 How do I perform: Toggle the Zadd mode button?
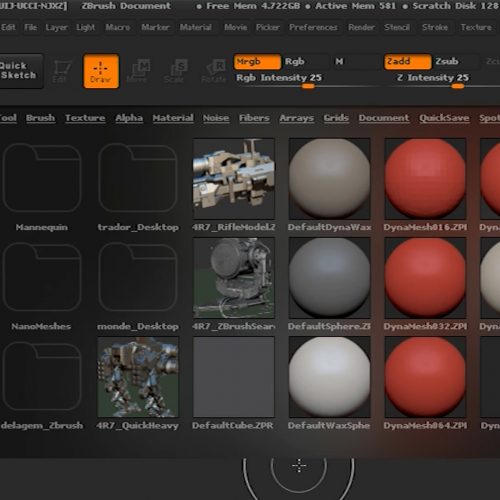408,62
